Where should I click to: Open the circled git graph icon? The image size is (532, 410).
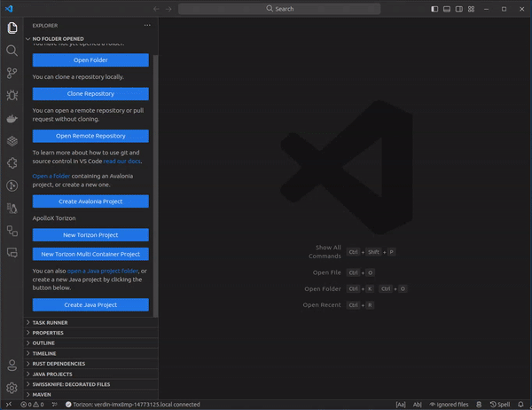pos(12,185)
